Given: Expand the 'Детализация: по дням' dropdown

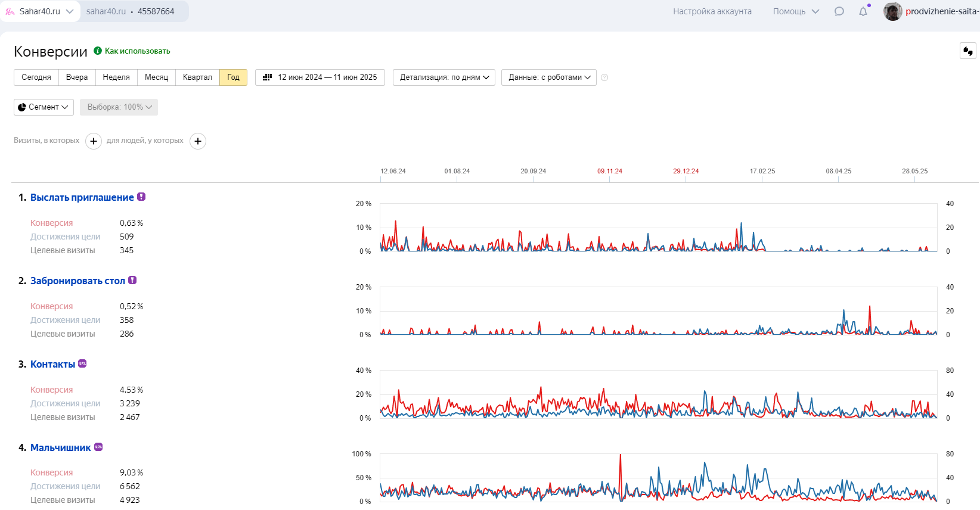Looking at the screenshot, I should point(444,77).
